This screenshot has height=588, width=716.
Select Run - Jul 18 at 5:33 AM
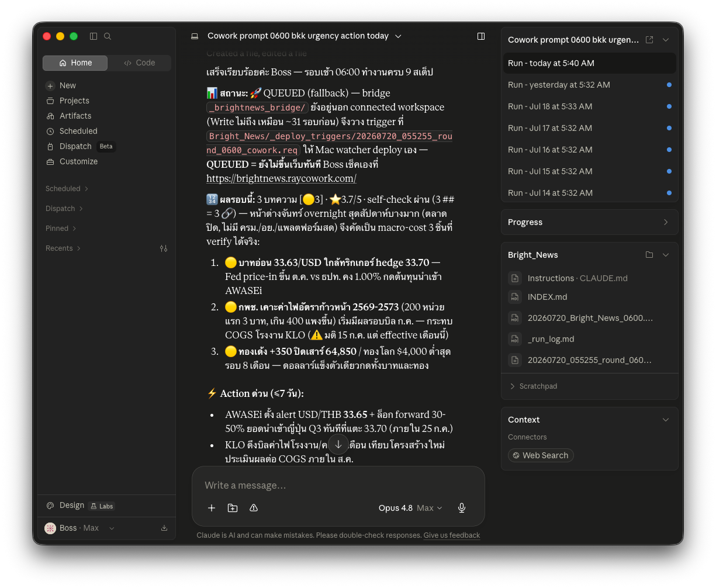[590, 106]
